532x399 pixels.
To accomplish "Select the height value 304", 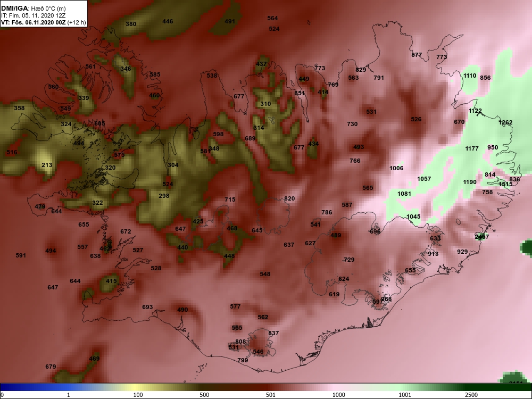I will pyautogui.click(x=173, y=165).
